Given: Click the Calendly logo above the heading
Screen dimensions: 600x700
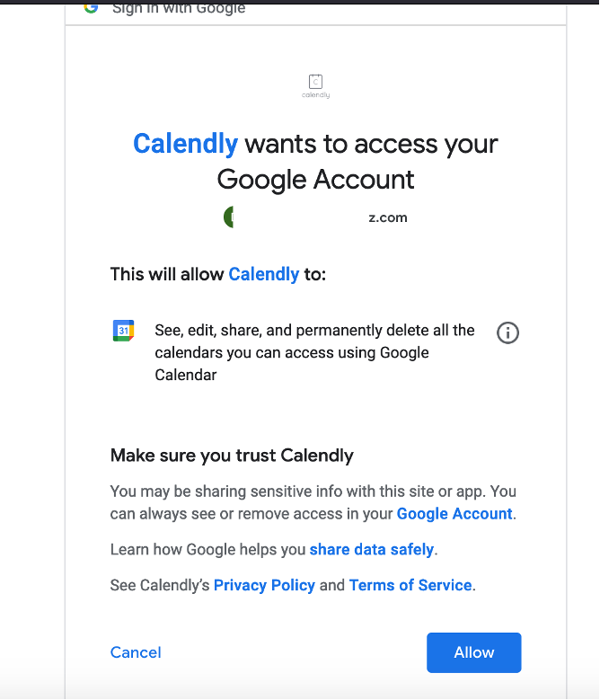Looking at the screenshot, I should tap(316, 86).
